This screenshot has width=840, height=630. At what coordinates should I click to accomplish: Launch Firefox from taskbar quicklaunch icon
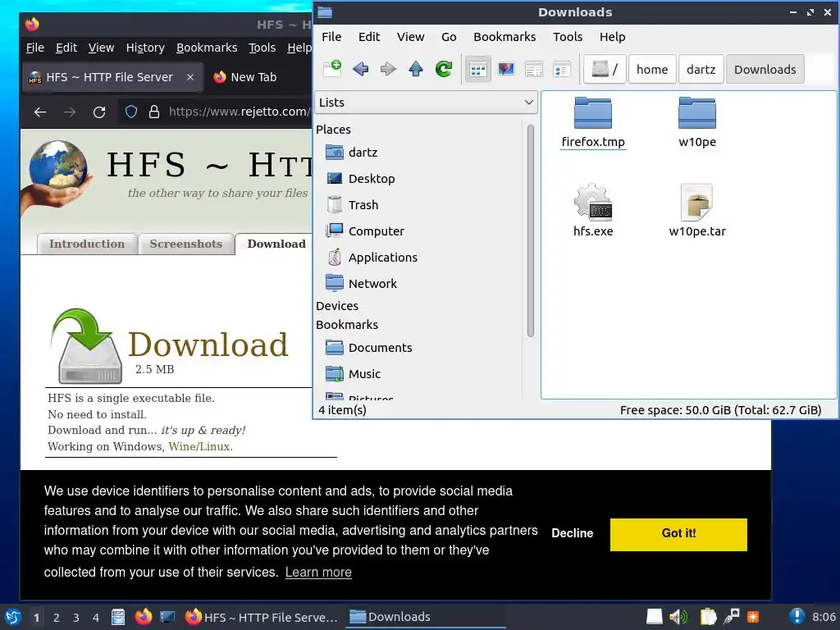(x=143, y=617)
